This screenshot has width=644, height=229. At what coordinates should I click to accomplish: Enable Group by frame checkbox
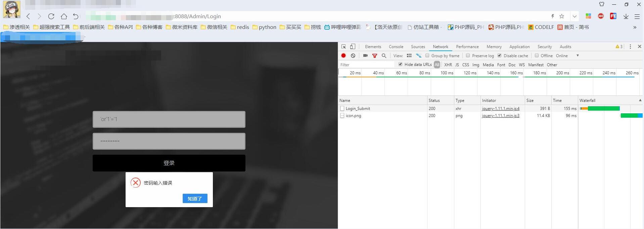pos(427,55)
